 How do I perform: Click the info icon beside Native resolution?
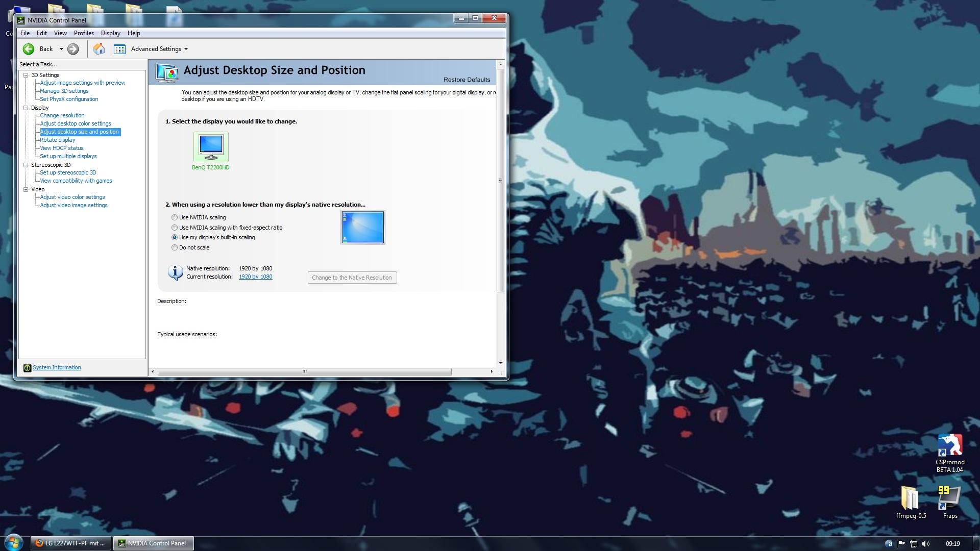click(175, 272)
